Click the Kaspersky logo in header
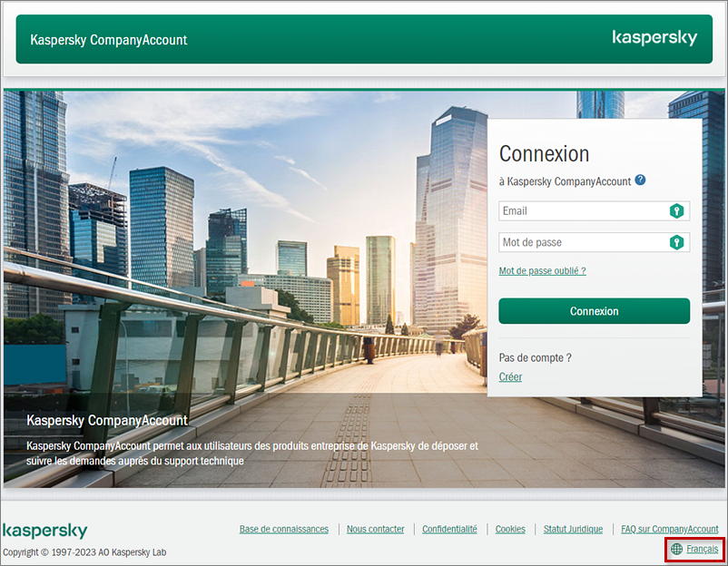 pyautogui.click(x=654, y=37)
